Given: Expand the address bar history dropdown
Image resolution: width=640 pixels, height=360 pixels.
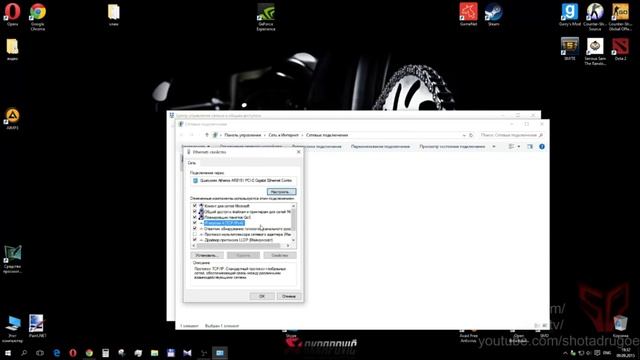Looking at the screenshot, I should (464, 135).
